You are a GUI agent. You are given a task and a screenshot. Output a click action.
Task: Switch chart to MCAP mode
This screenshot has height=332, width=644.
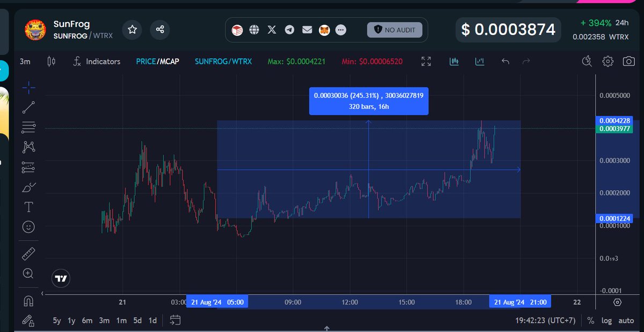169,61
